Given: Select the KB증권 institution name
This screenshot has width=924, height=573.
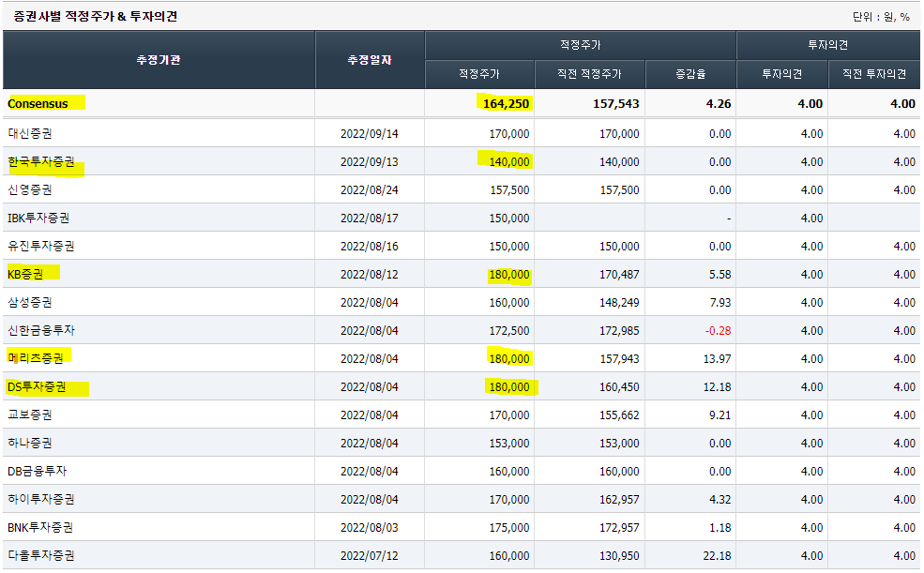Looking at the screenshot, I should [25, 274].
